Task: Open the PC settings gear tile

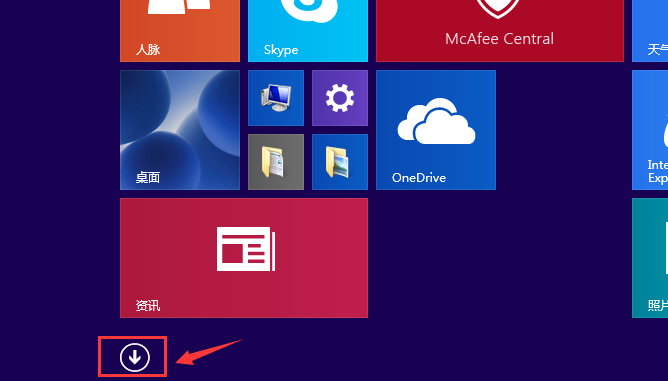Action: pyautogui.click(x=340, y=98)
